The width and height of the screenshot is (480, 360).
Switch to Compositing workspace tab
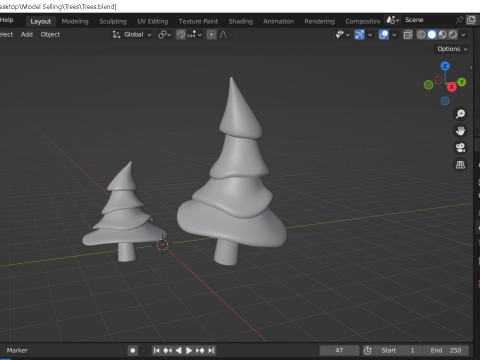coord(362,21)
